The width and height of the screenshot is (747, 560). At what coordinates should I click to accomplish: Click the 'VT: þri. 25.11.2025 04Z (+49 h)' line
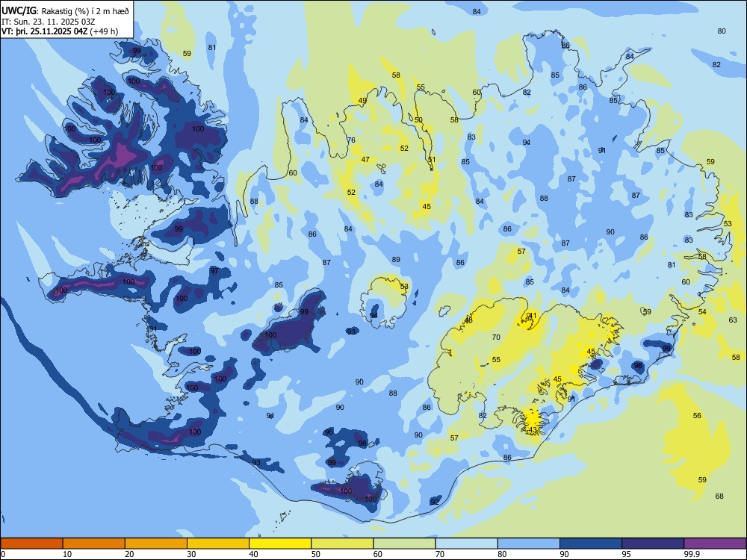point(60,31)
